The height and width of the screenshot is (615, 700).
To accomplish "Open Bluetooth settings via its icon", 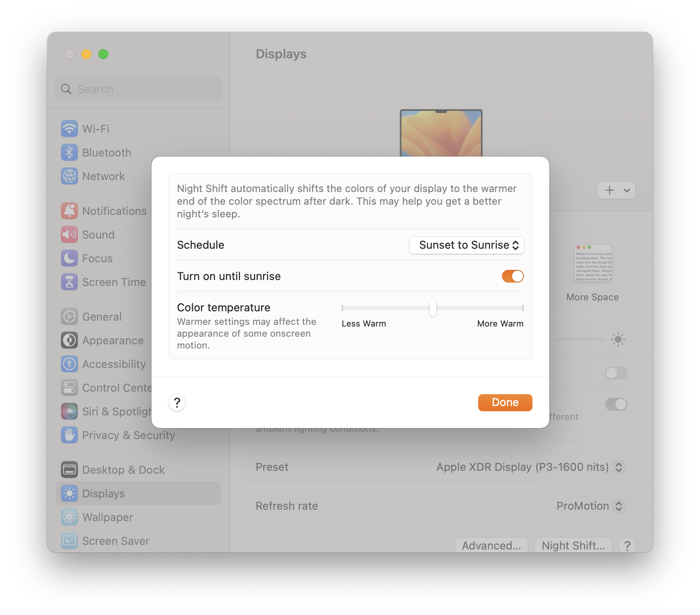I will tap(69, 153).
